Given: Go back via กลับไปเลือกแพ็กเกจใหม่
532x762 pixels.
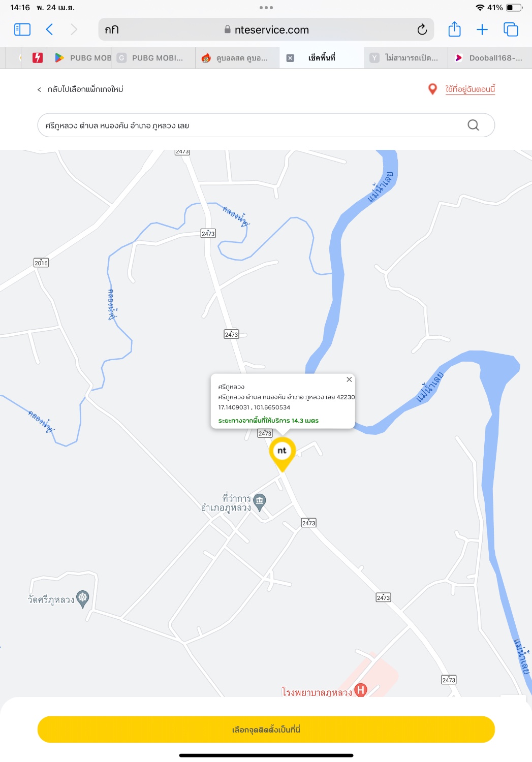Looking at the screenshot, I should tap(80, 89).
